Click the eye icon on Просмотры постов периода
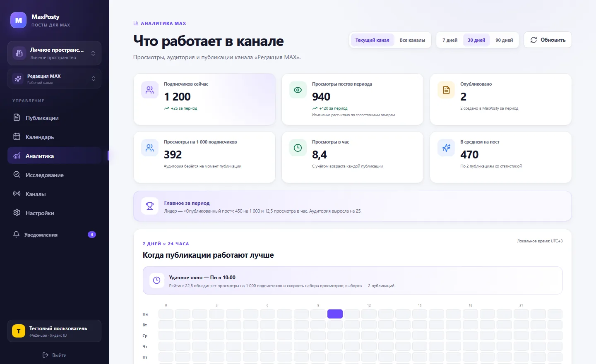Screen dimensions: 596x364 pyautogui.click(x=298, y=90)
